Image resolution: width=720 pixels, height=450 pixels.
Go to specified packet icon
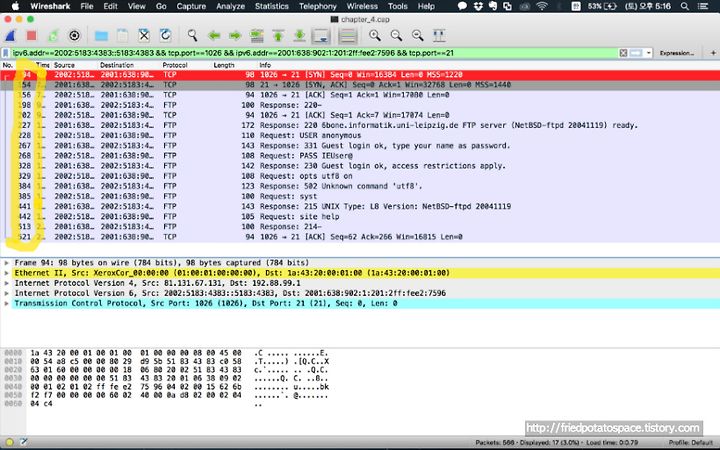pyautogui.click(x=257, y=35)
